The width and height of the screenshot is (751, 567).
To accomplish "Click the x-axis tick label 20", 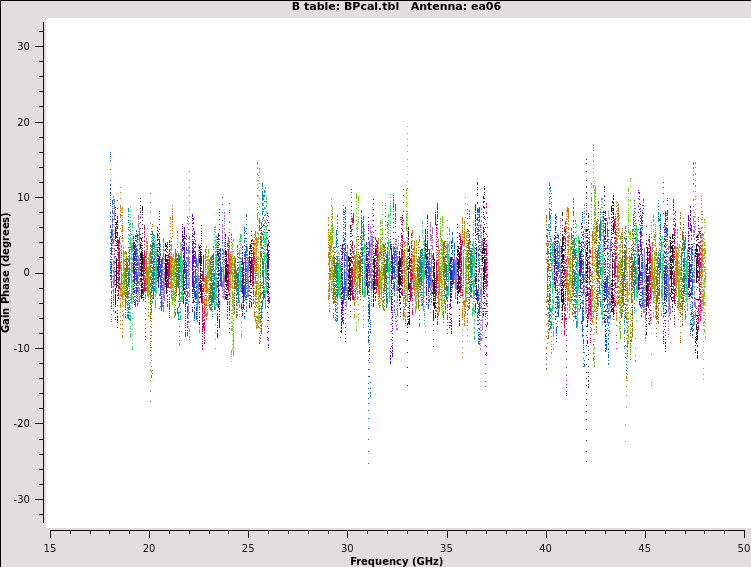I will click(x=149, y=548).
